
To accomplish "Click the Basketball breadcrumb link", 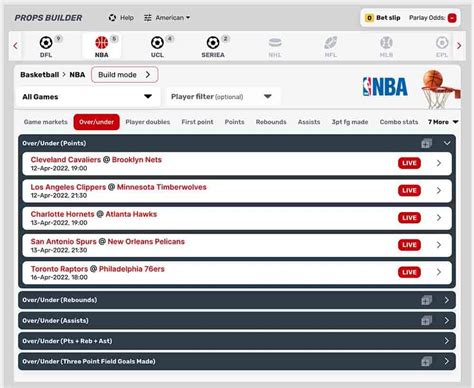I will (x=40, y=75).
